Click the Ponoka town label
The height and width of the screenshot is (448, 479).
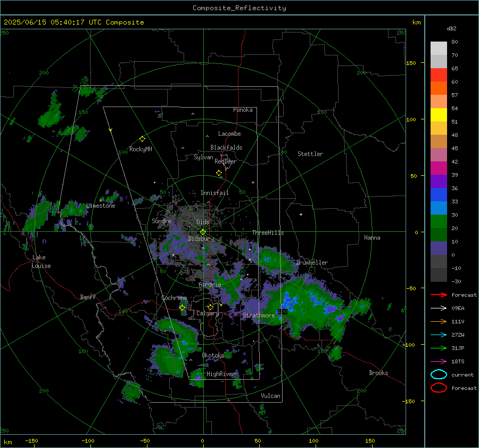(243, 110)
